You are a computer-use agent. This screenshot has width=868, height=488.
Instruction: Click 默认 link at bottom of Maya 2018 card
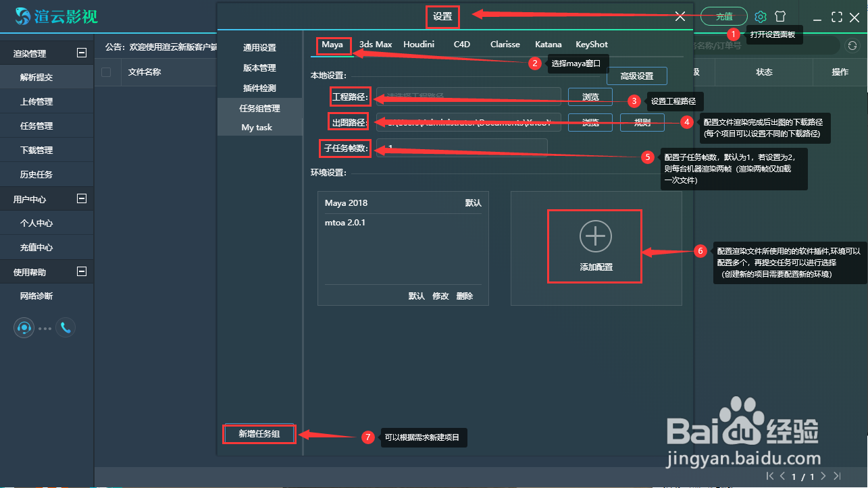click(x=417, y=296)
